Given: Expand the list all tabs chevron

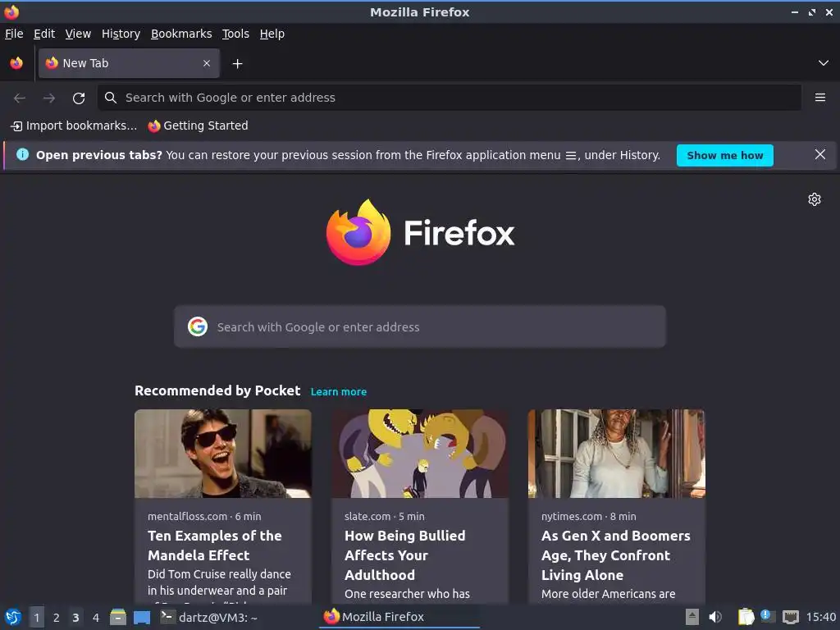Looking at the screenshot, I should 824,63.
